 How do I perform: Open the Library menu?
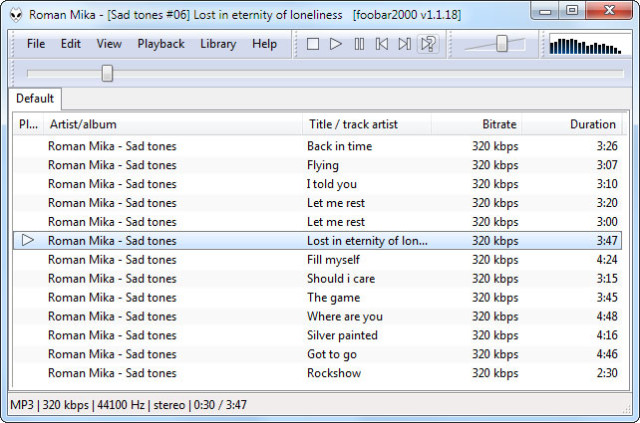[x=218, y=44]
